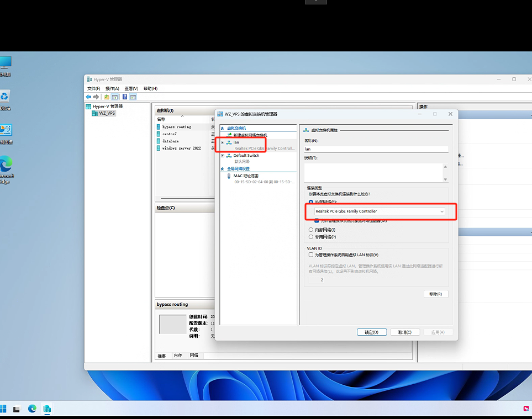Viewport: 532px width, 419px height.
Task: Collapse the 全局网络设置 section header
Action: (x=222, y=169)
